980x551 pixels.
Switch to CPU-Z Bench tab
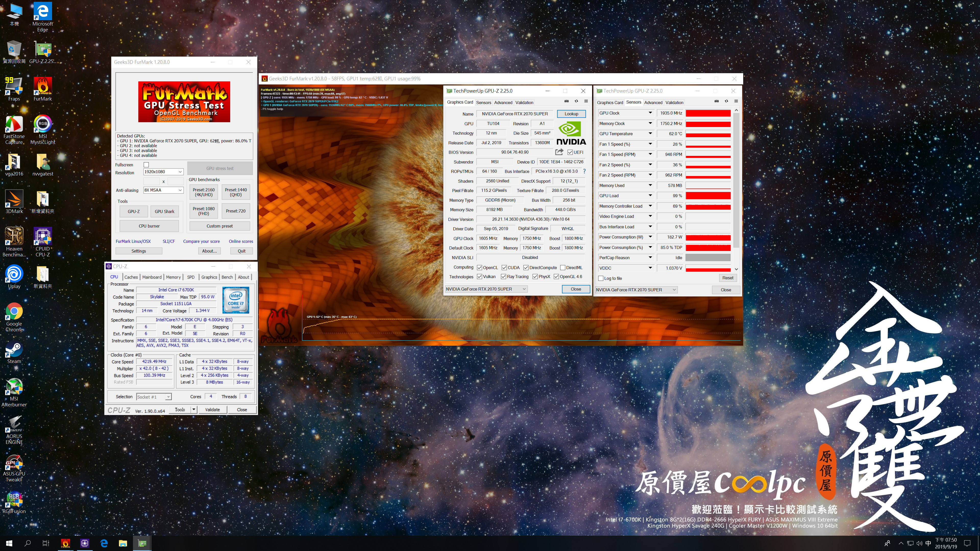click(227, 277)
